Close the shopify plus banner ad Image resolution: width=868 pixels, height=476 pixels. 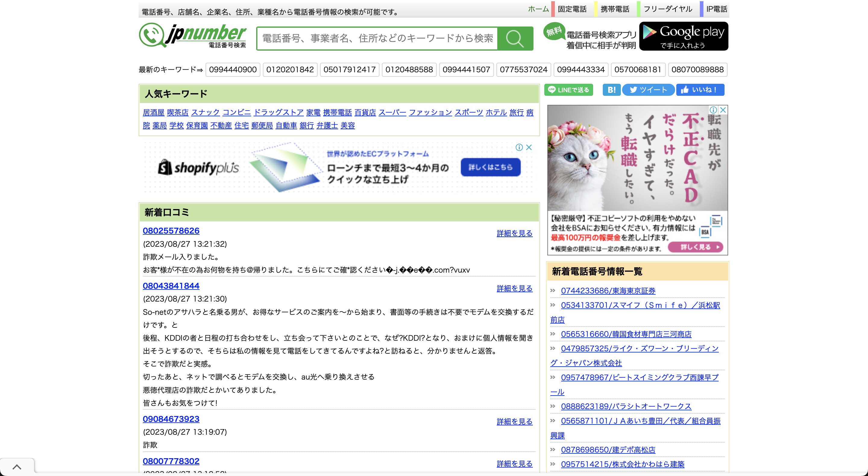529,147
